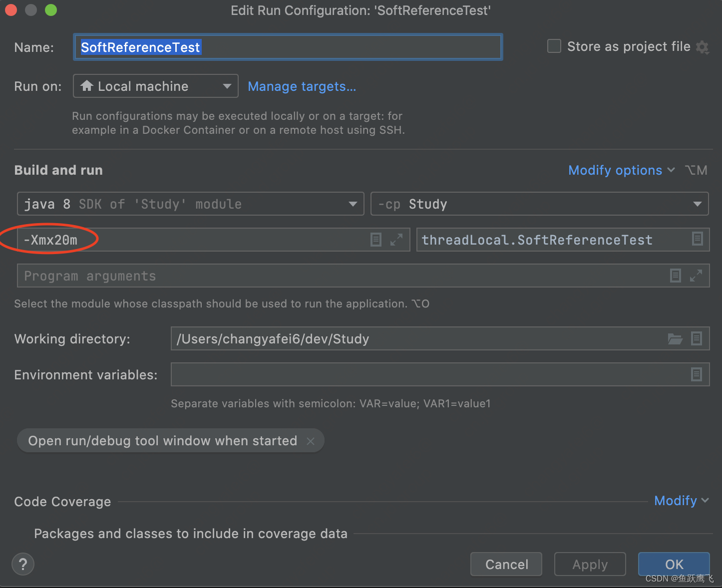Expand VM options field using diagonal arrows icon
Screen dimensions: 722x588
point(396,240)
